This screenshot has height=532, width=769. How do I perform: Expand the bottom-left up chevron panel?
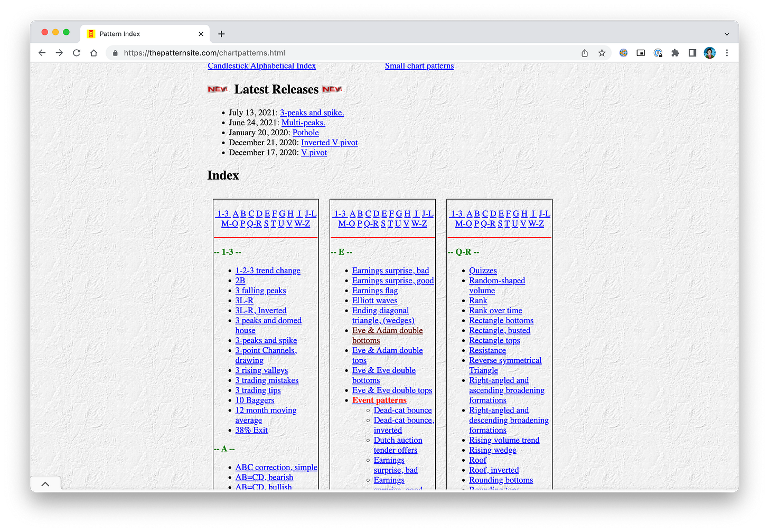[45, 484]
